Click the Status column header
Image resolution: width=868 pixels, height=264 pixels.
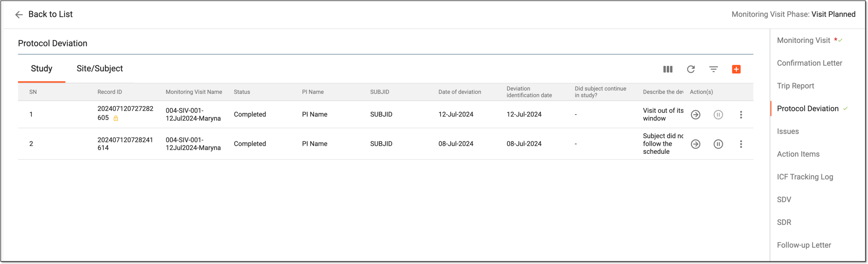tap(242, 92)
